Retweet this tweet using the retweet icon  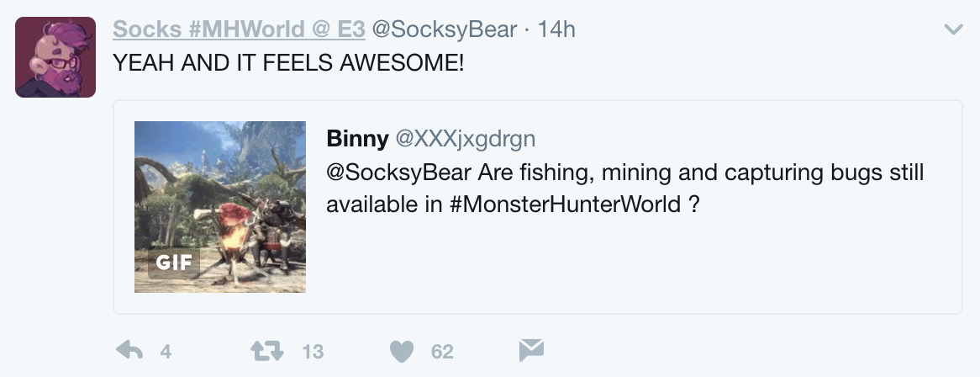(x=266, y=351)
